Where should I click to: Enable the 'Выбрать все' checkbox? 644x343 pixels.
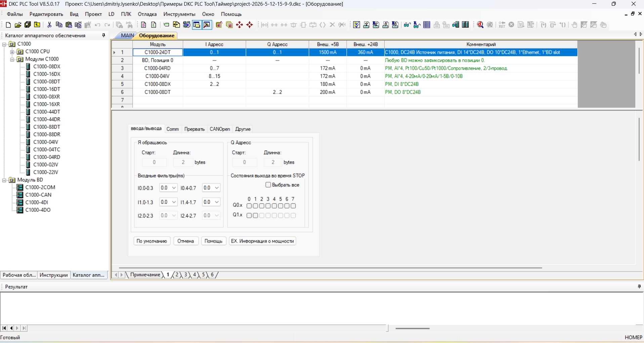[268, 185]
